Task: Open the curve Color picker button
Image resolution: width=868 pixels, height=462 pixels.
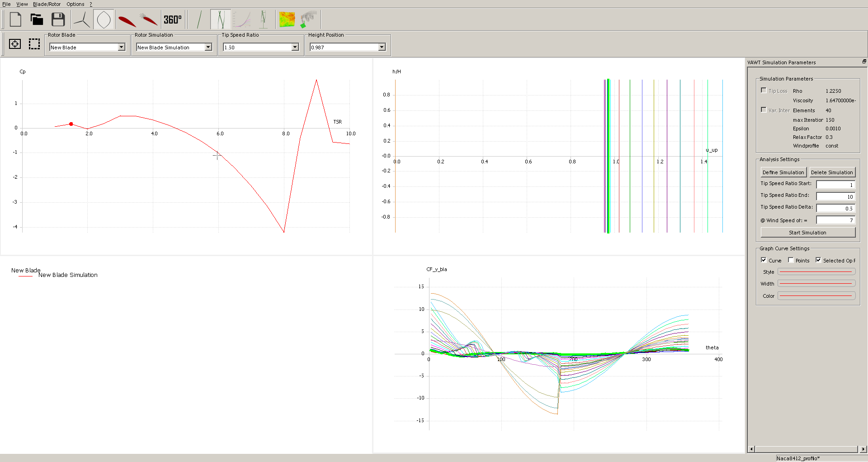Action: coord(816,296)
